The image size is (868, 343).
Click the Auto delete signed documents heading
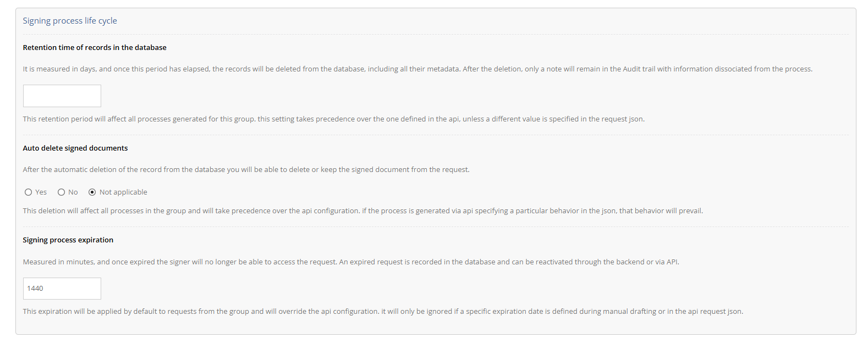[75, 148]
